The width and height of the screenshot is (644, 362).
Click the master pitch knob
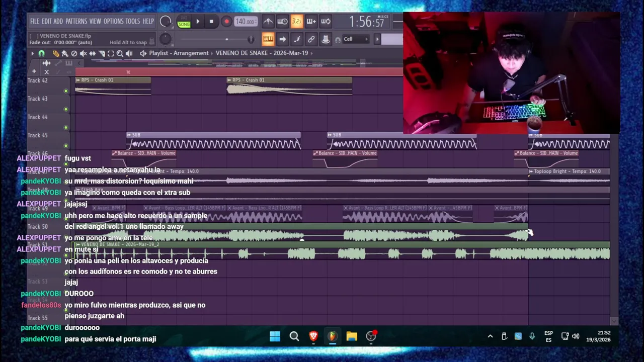tap(165, 39)
